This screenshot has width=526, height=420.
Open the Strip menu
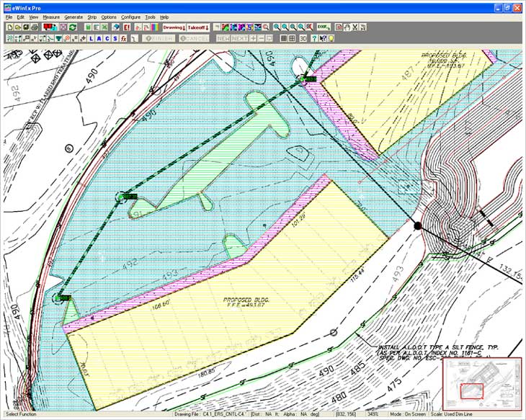click(92, 17)
